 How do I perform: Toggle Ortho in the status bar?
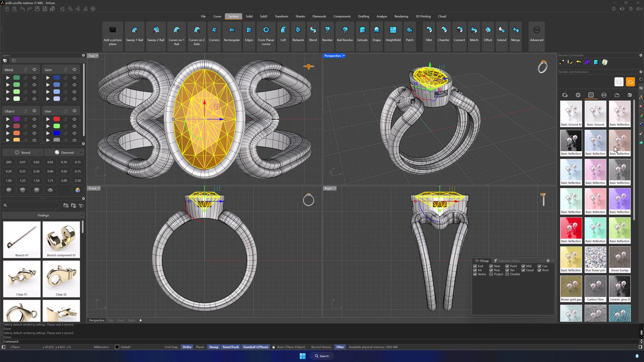click(187, 347)
